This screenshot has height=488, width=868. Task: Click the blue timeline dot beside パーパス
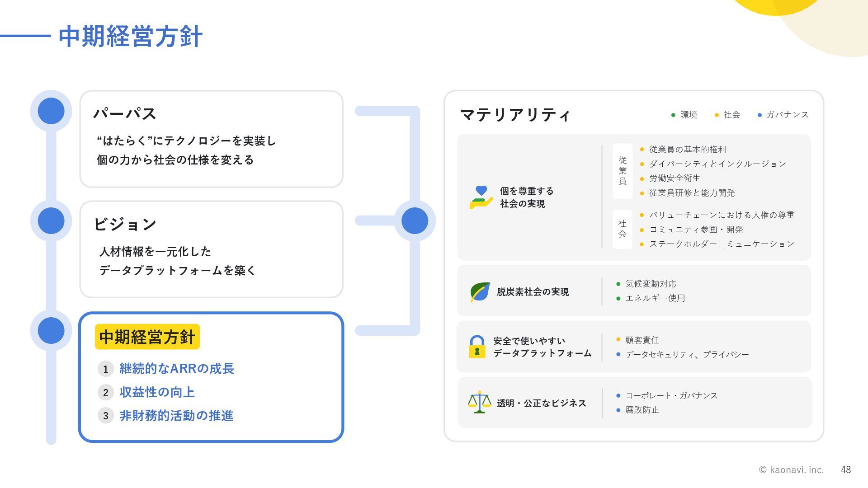coord(51,111)
